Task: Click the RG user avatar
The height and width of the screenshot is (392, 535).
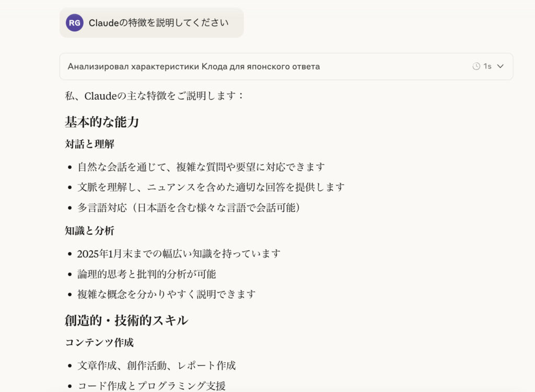Action: tap(74, 23)
